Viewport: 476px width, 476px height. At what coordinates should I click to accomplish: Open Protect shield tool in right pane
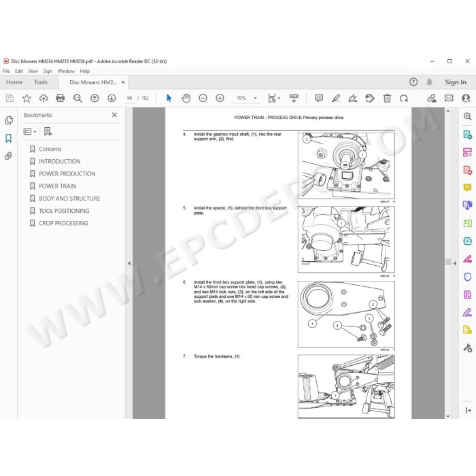[x=467, y=277]
